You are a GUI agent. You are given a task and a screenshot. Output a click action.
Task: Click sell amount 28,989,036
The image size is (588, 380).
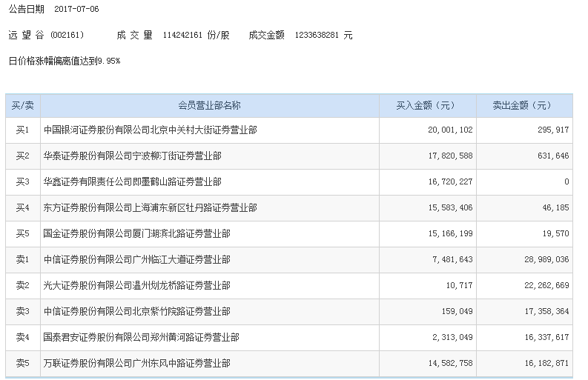coord(546,260)
